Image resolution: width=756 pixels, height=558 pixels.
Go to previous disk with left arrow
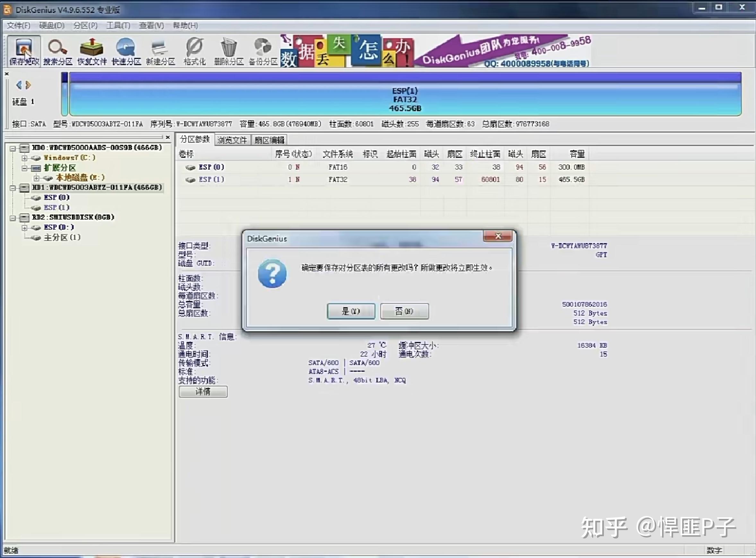click(19, 85)
